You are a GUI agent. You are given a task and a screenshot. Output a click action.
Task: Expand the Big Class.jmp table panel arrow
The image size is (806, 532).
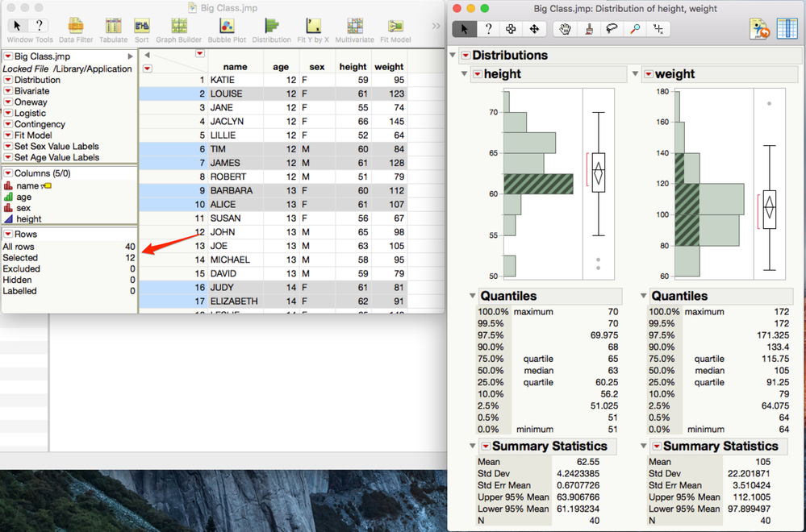(x=131, y=56)
